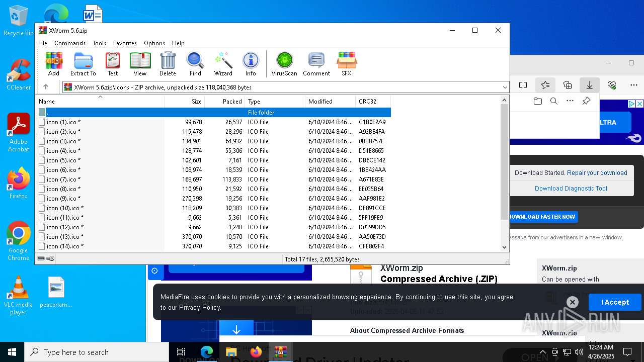Screen dimensions: 644x362
Task: Click the Extract To toolbar icon
Action: [83, 64]
